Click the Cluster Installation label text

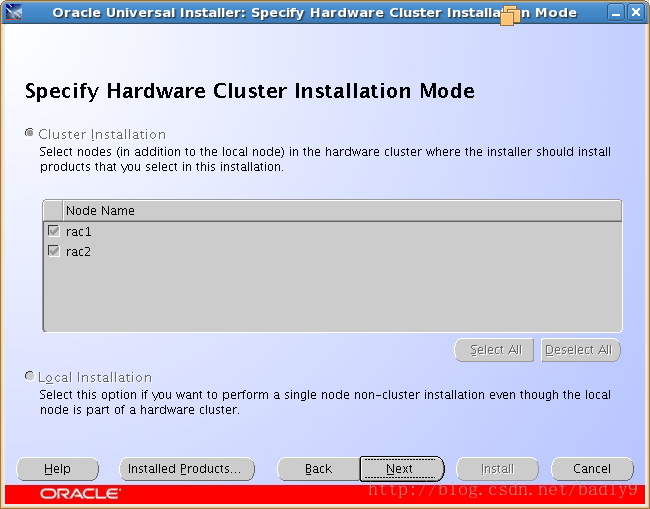[102, 135]
